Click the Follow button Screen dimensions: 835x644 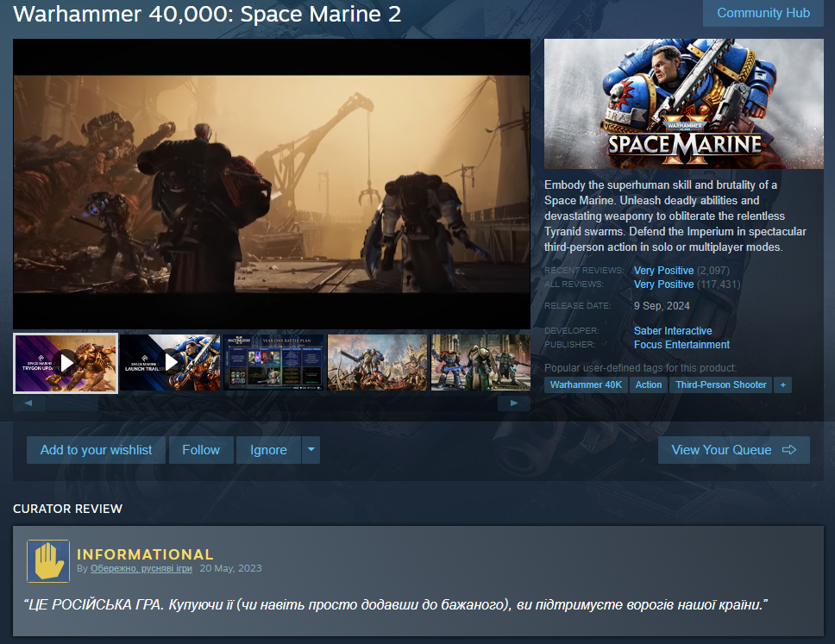(201, 450)
